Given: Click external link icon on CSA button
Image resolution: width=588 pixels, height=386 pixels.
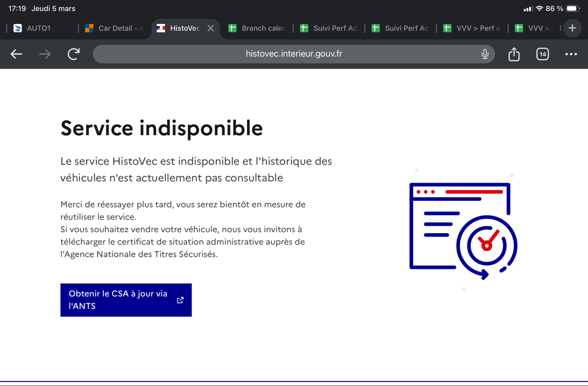Looking at the screenshot, I should pos(180,300).
